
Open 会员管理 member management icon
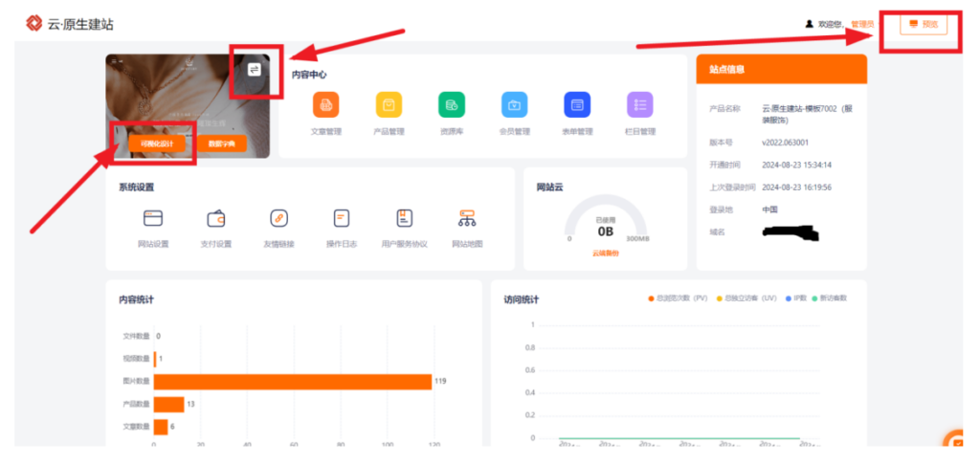[x=514, y=105]
